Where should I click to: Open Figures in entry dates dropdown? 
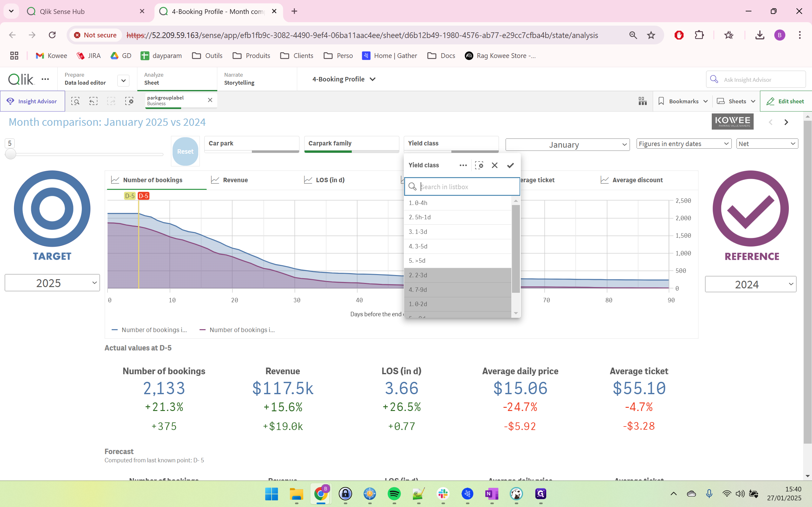(x=684, y=144)
